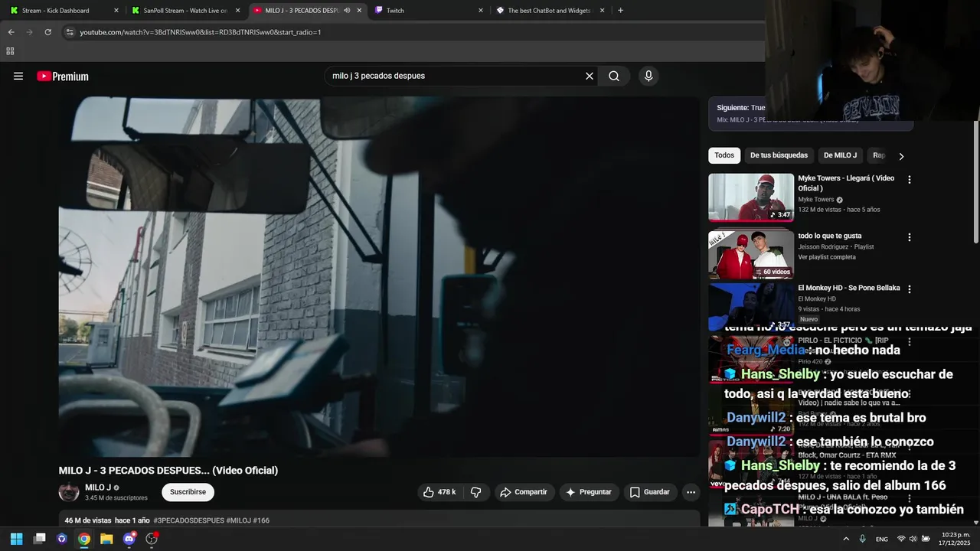The height and width of the screenshot is (551, 980).
Task: Click '3.45 M de suscriptores' text
Action: tap(116, 497)
